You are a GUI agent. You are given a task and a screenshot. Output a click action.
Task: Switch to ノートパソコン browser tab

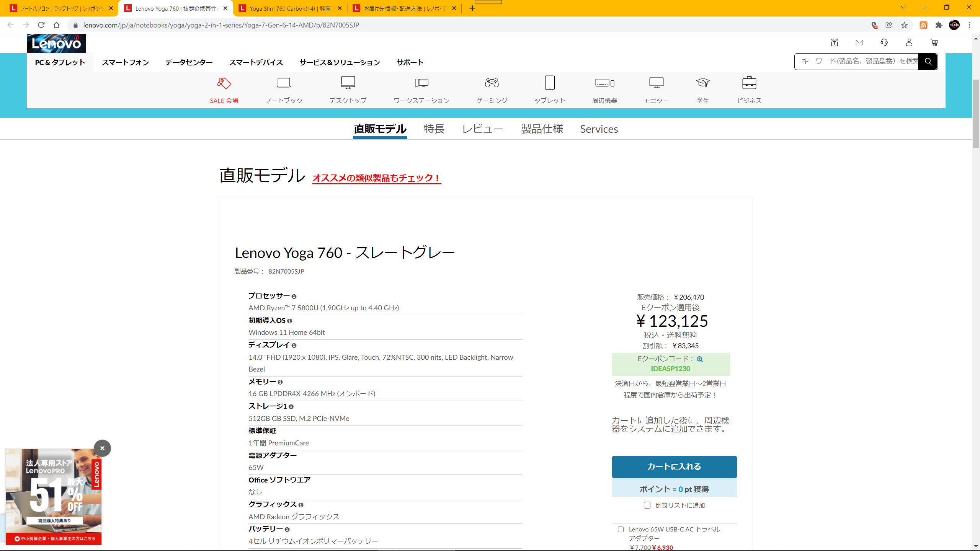[61, 8]
